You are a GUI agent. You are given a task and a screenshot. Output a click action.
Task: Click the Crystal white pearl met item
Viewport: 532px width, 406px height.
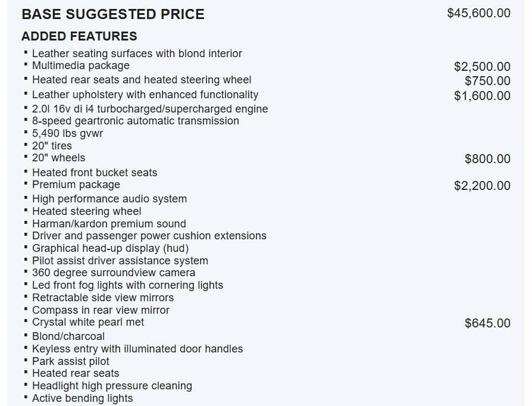coord(88,322)
